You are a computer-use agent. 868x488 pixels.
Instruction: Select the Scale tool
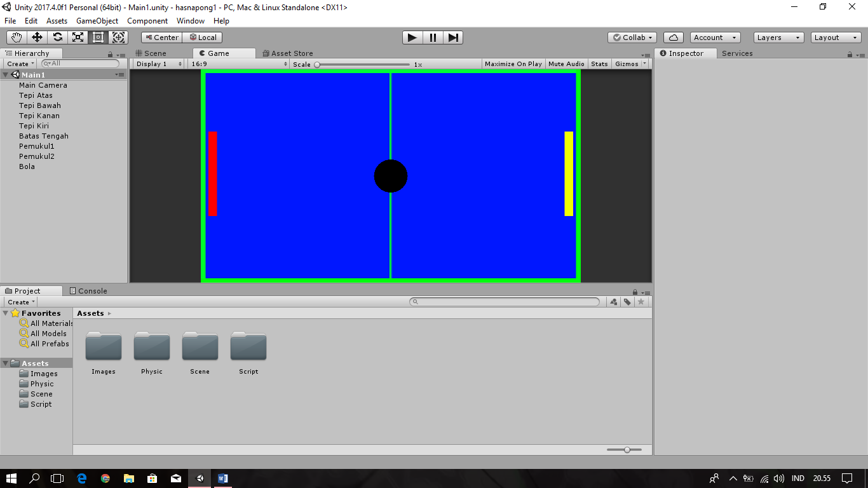click(78, 37)
